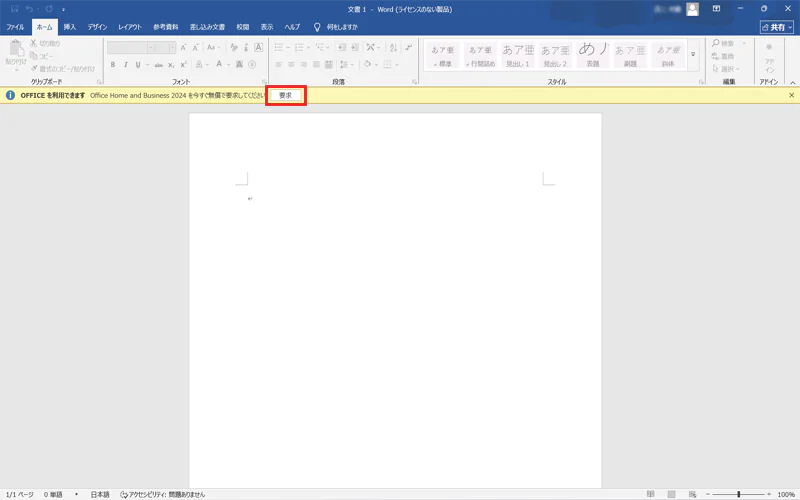
Task: Click the decrease indent icon
Action: tap(342, 47)
